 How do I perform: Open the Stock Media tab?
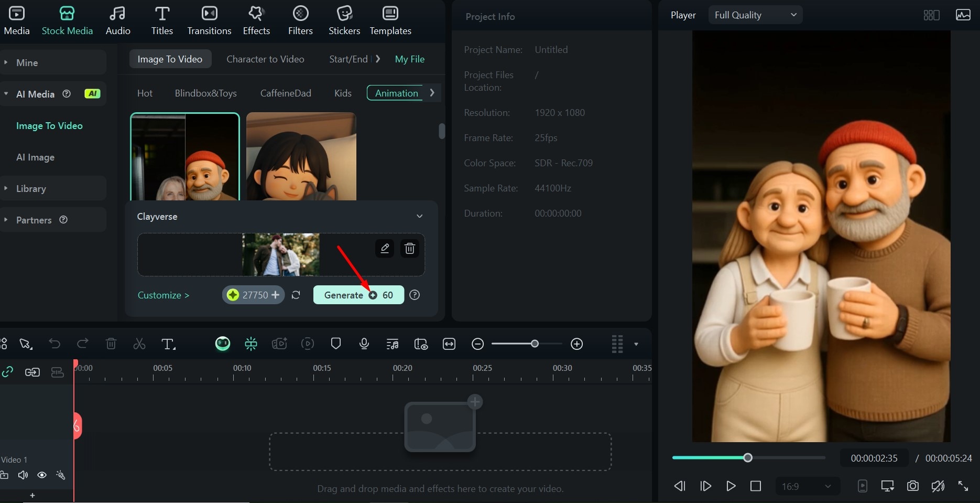click(x=67, y=21)
